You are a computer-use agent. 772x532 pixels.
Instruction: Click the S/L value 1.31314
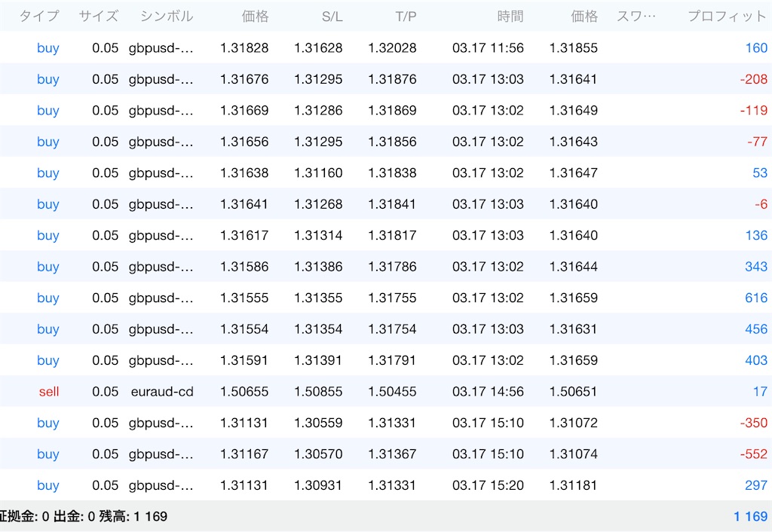[318, 235]
